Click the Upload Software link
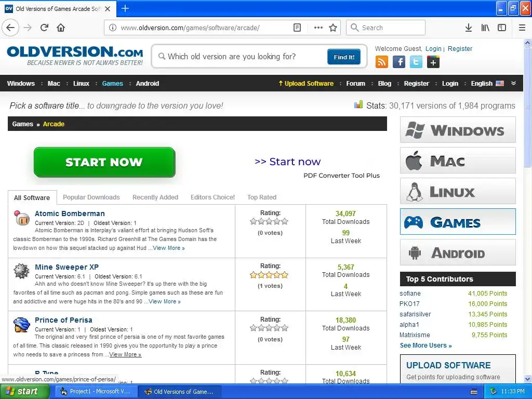The width and height of the screenshot is (532, 399). click(306, 84)
